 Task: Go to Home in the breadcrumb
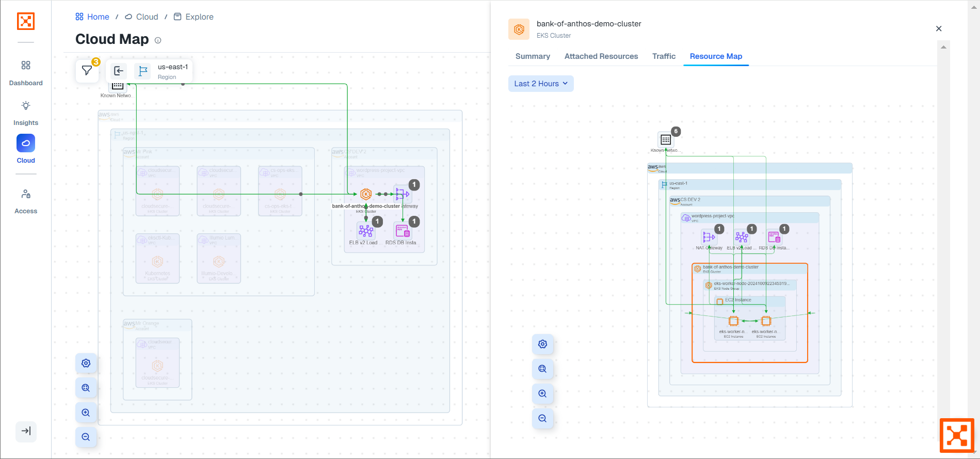(92, 17)
